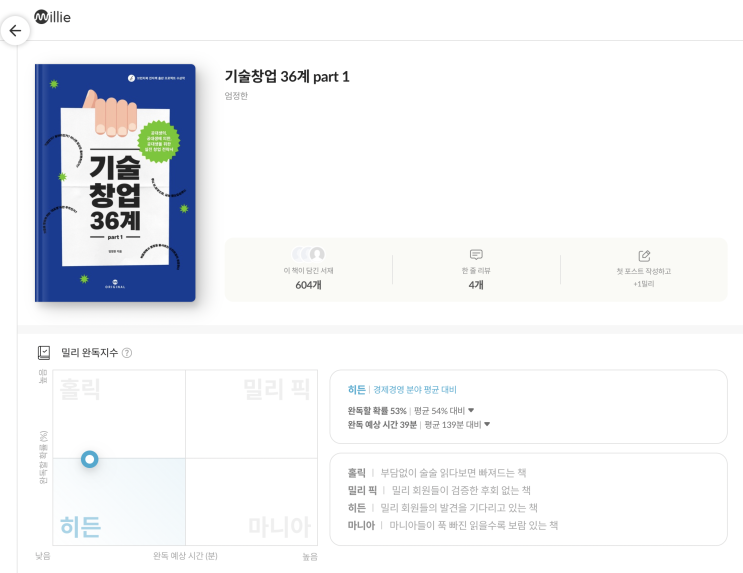Select the 낮음 axis label

click(43, 555)
